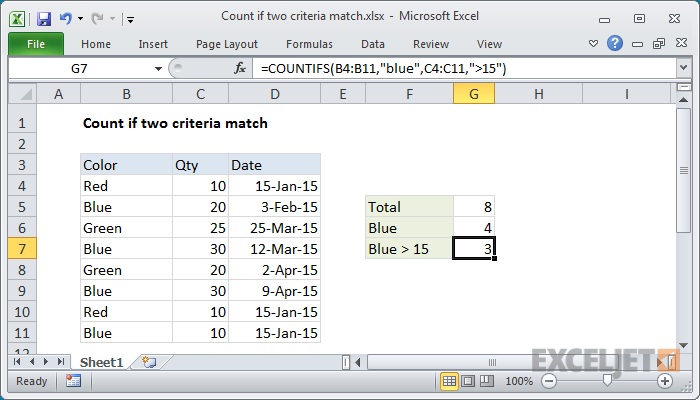
Task: Click the 'Blue > 15' label cell
Action: [409, 249]
